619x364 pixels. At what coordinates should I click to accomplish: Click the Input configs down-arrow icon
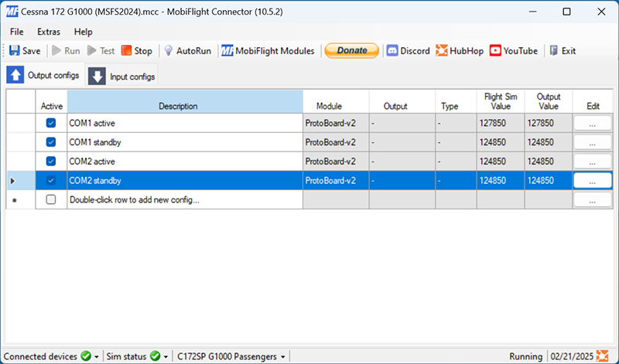97,76
